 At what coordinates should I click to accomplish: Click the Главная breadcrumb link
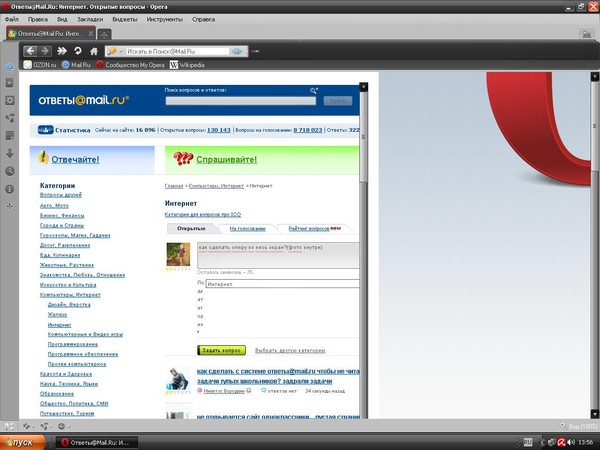click(174, 186)
